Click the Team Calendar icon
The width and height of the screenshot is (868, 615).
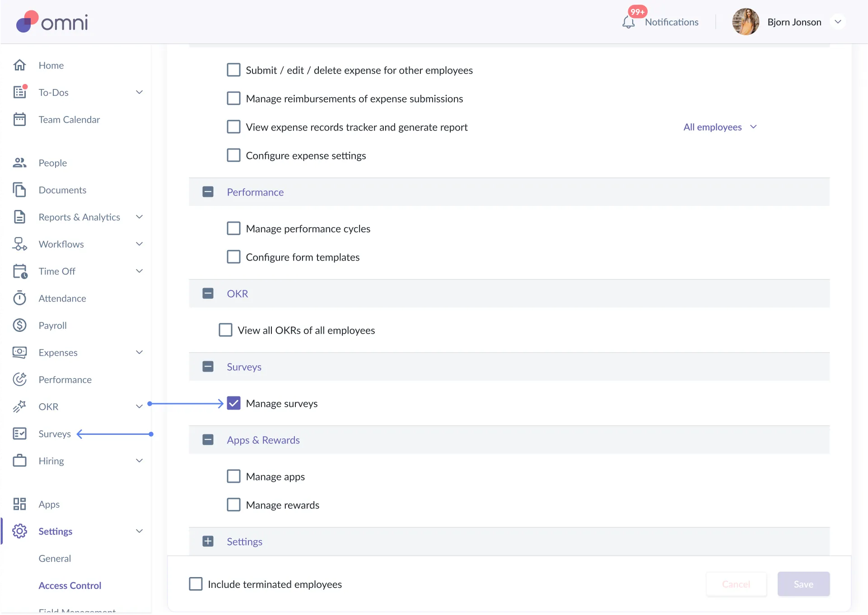[19, 119]
